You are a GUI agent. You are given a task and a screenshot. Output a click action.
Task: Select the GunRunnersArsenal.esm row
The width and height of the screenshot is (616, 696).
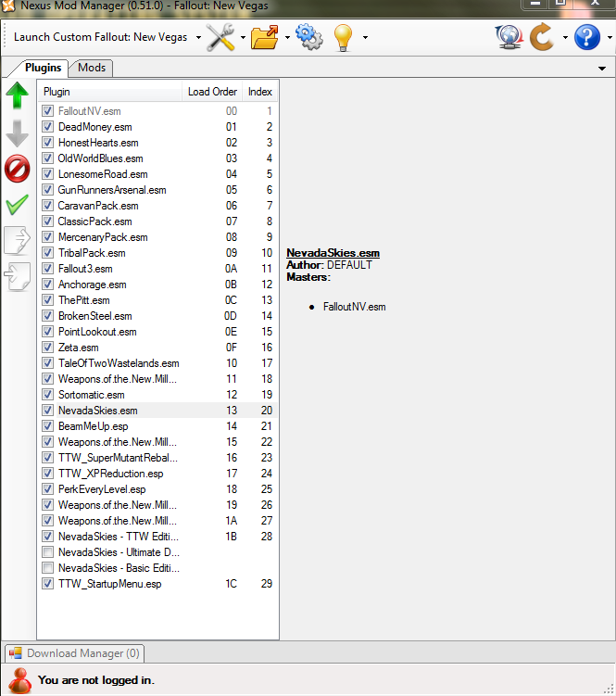coord(157,190)
